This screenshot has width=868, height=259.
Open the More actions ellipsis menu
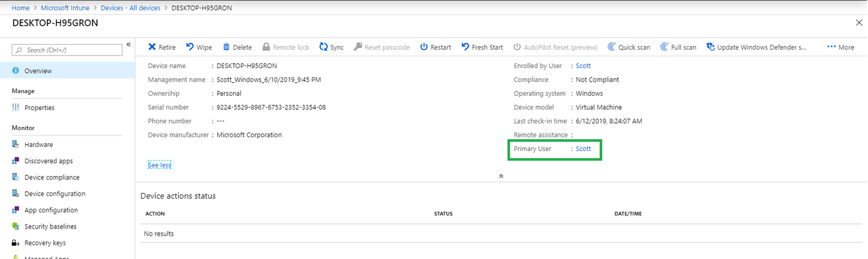[840, 47]
